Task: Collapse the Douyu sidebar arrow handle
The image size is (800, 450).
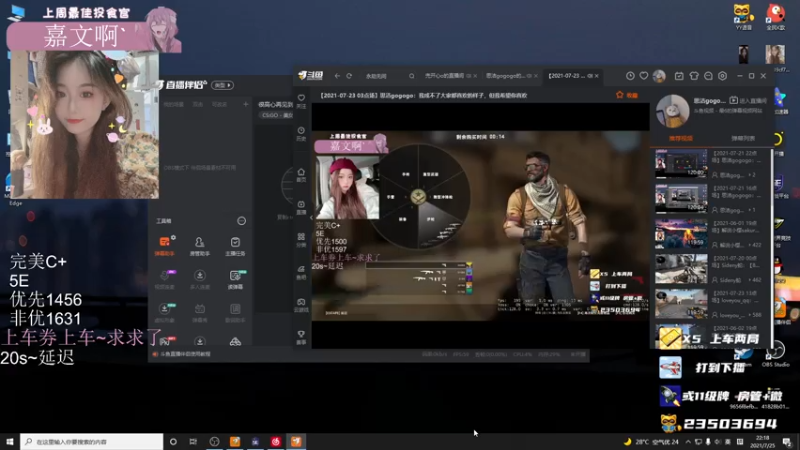Action: [311, 217]
